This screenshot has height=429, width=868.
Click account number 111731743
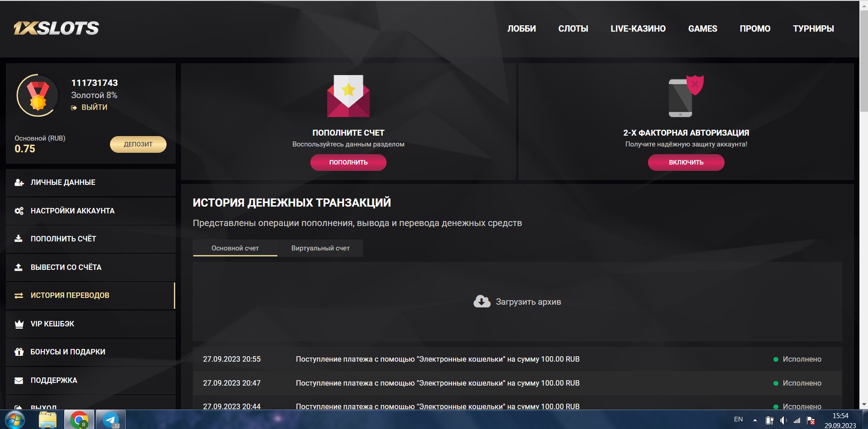(95, 83)
